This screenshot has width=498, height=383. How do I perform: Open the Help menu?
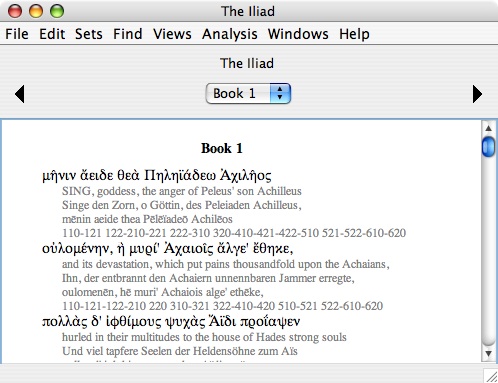click(x=354, y=34)
